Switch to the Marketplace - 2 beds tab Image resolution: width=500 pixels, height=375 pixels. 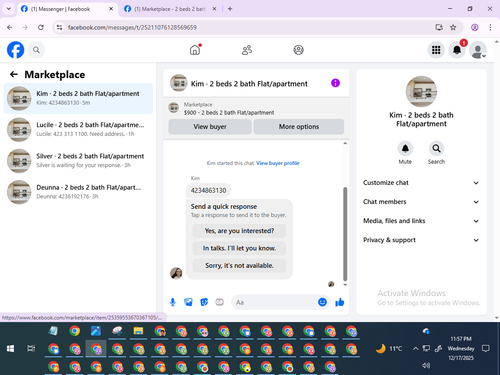point(170,9)
